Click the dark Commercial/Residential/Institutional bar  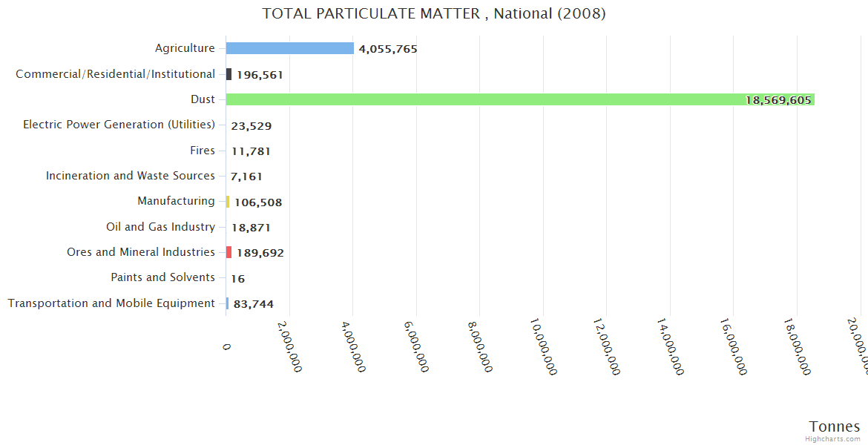point(229,74)
